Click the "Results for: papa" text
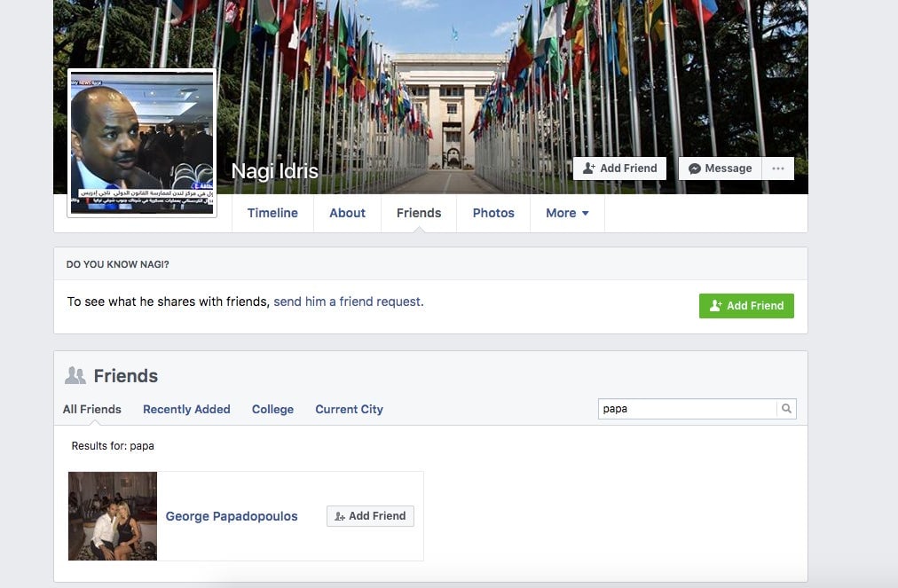The height and width of the screenshot is (588, 898). 113,446
